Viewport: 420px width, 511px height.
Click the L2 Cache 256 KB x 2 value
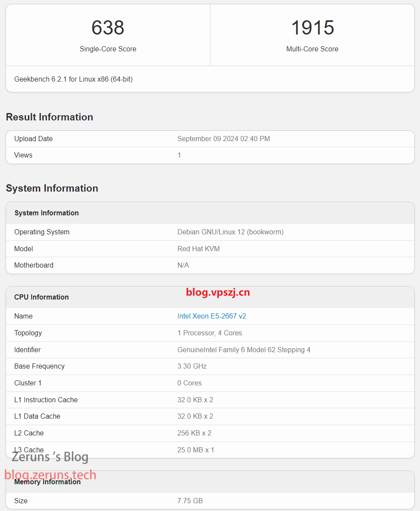click(194, 433)
